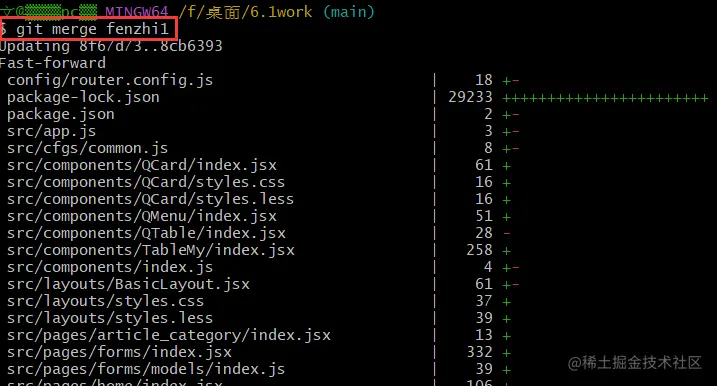Click the 4 change count for components/index.js
Screen dimensions: 717x386
tap(488, 267)
